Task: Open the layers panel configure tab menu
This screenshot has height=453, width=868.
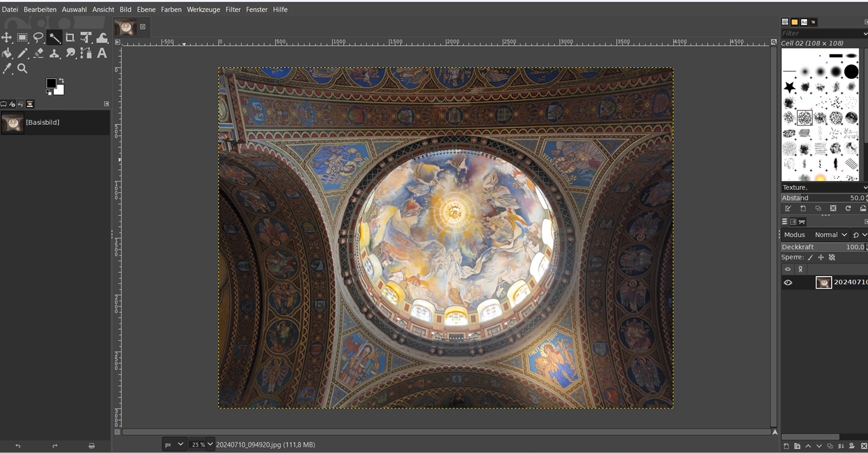Action: pyautogui.click(x=866, y=222)
